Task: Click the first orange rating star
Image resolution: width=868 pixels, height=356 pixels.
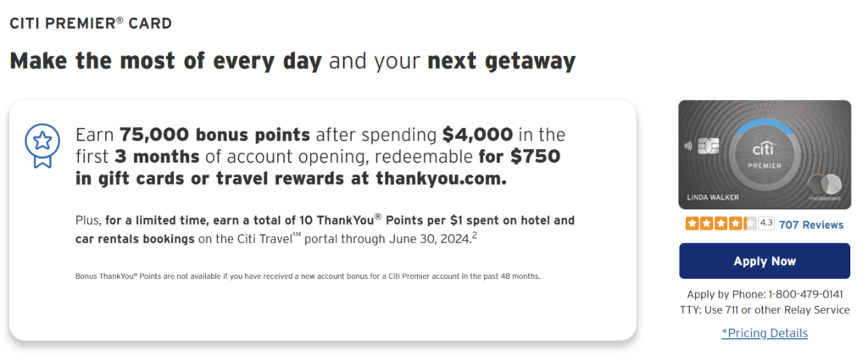Action: click(x=692, y=225)
